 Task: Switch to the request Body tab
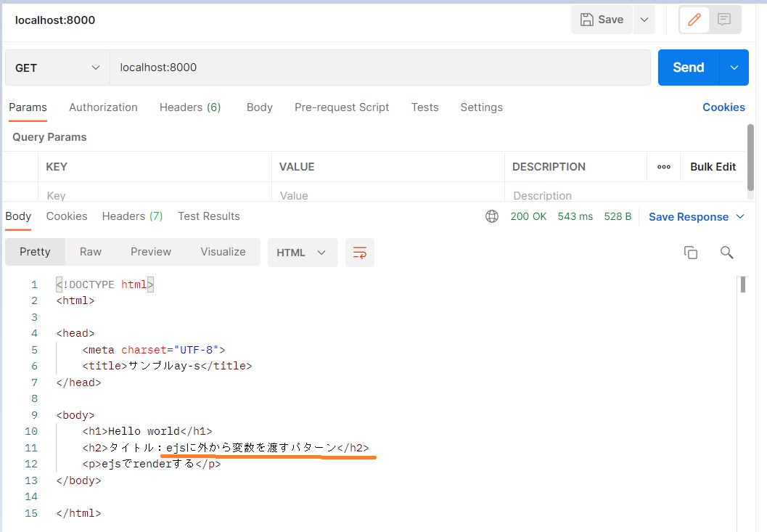pos(259,107)
